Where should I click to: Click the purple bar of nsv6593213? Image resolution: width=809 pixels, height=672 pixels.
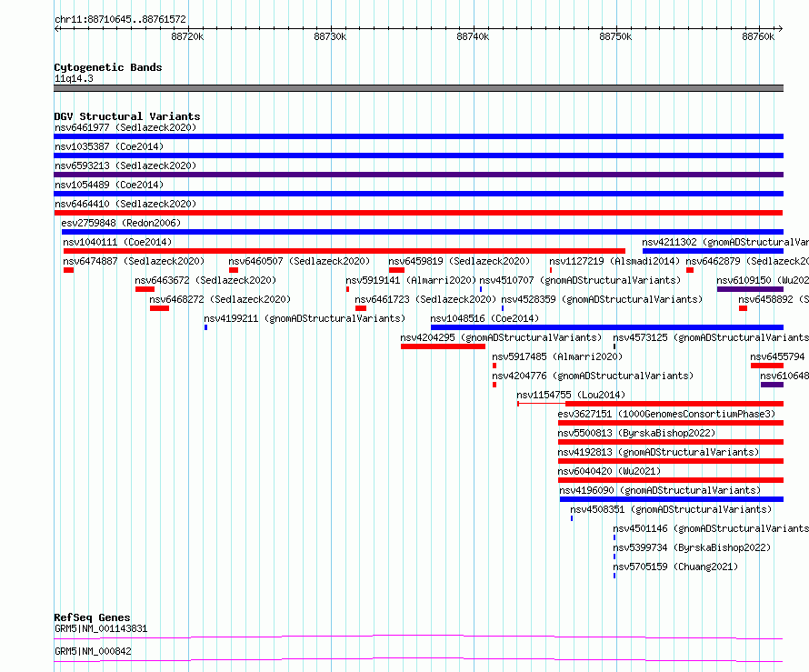[418, 175]
